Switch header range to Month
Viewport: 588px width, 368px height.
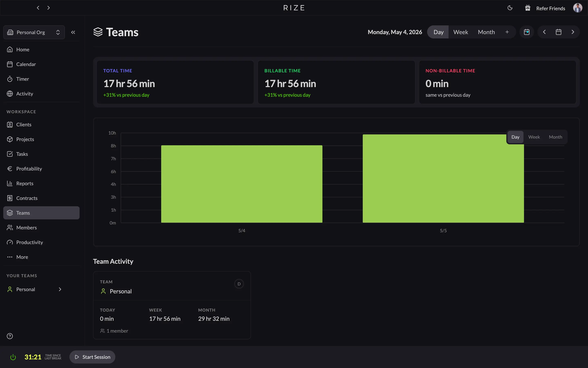[486, 32]
